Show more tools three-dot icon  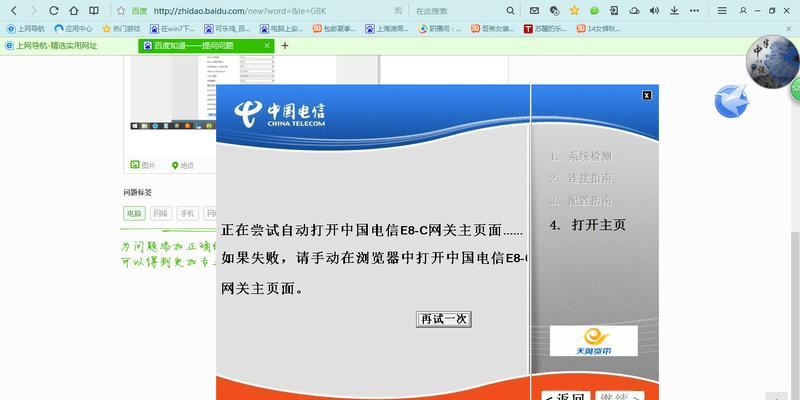(x=694, y=11)
